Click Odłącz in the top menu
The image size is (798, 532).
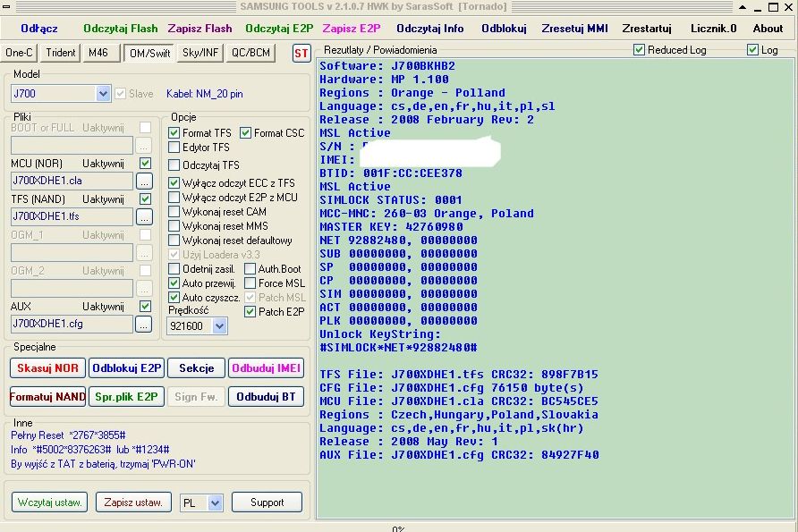coord(39,29)
